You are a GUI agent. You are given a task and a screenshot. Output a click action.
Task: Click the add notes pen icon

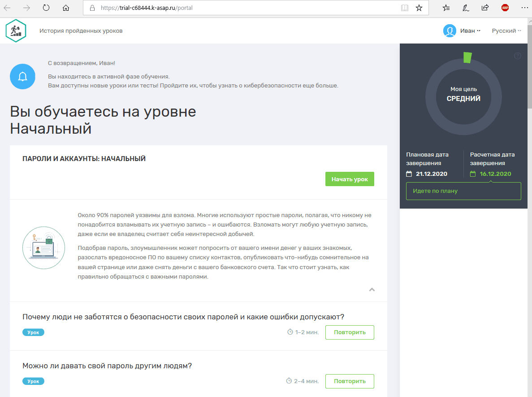tap(466, 8)
